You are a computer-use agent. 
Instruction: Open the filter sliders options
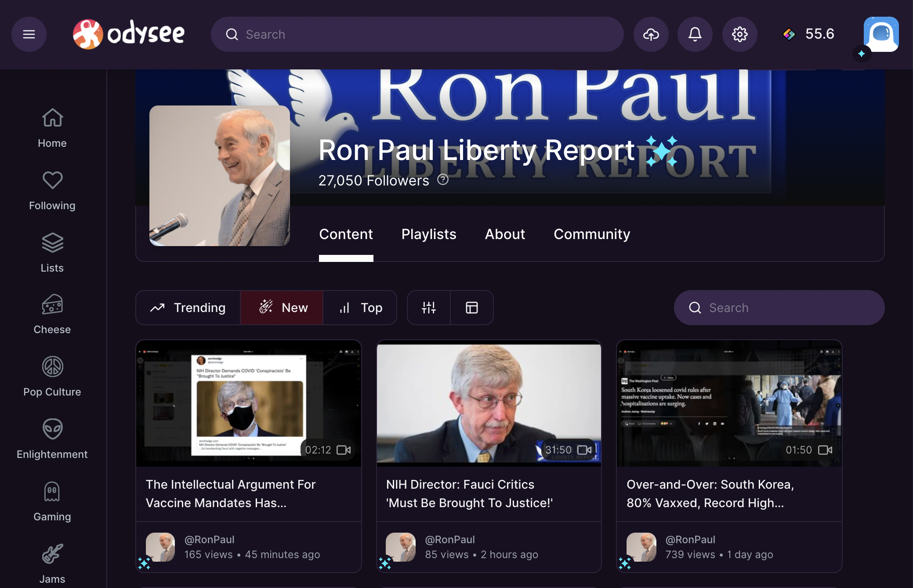coord(429,308)
